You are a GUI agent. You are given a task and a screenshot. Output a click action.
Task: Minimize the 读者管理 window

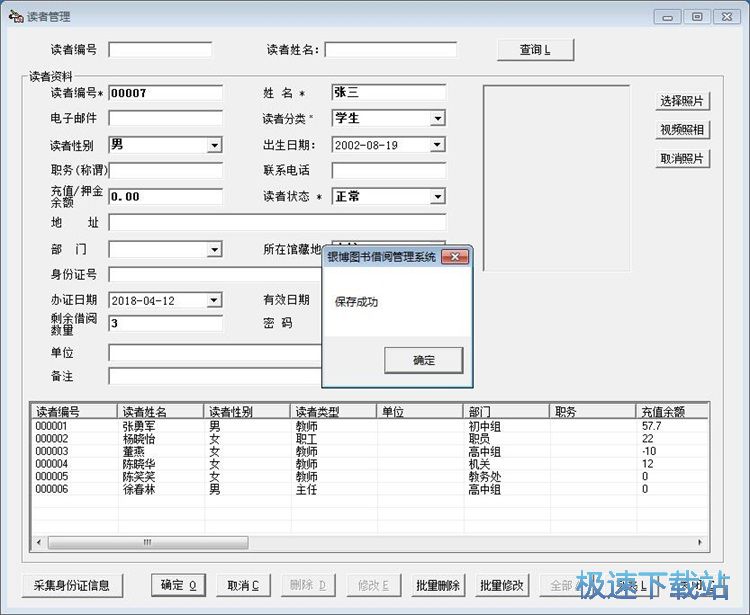pos(667,17)
